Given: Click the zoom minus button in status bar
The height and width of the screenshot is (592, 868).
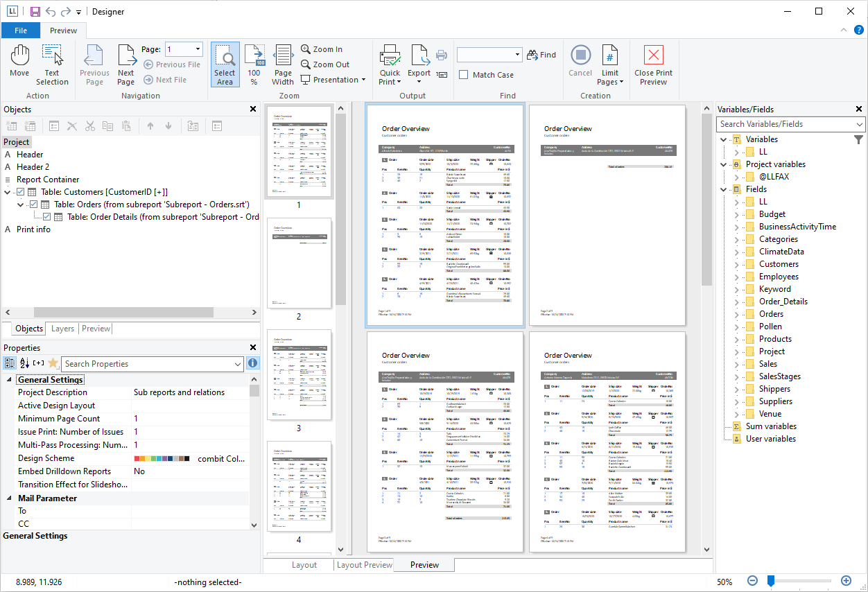Looking at the screenshot, I should pos(752,582).
